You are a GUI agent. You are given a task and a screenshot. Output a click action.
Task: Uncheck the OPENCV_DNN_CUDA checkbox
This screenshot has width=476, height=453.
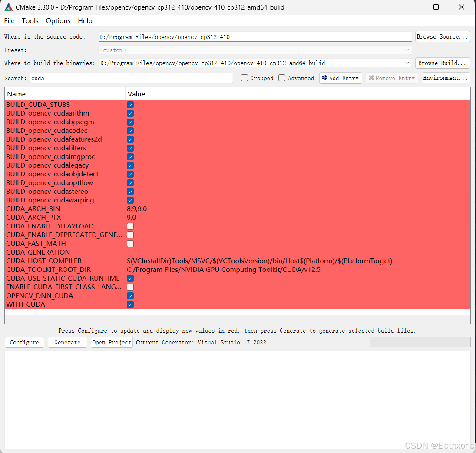tap(130, 296)
